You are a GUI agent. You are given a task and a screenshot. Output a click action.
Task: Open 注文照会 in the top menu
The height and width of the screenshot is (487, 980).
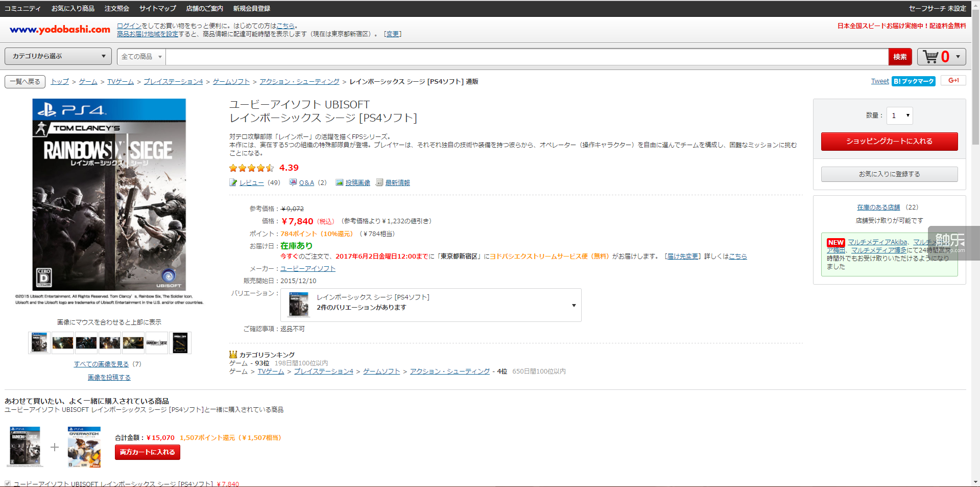pyautogui.click(x=117, y=8)
